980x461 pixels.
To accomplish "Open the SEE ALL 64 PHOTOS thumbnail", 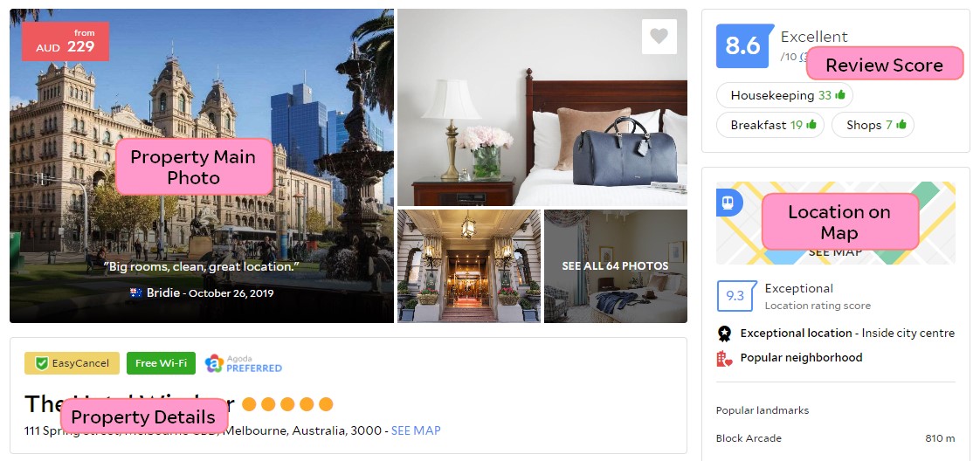I will click(616, 266).
